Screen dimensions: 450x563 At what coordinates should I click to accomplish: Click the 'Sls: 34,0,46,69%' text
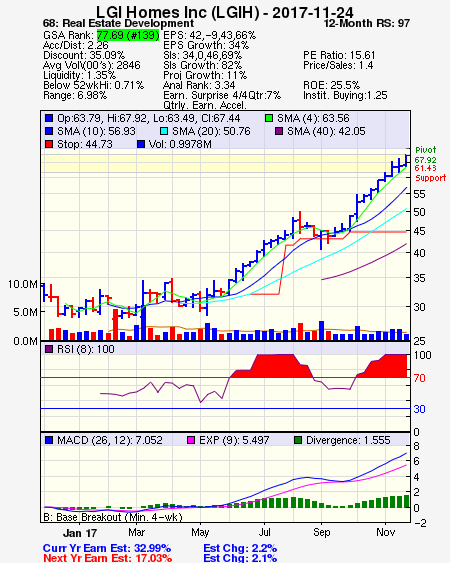click(203, 55)
